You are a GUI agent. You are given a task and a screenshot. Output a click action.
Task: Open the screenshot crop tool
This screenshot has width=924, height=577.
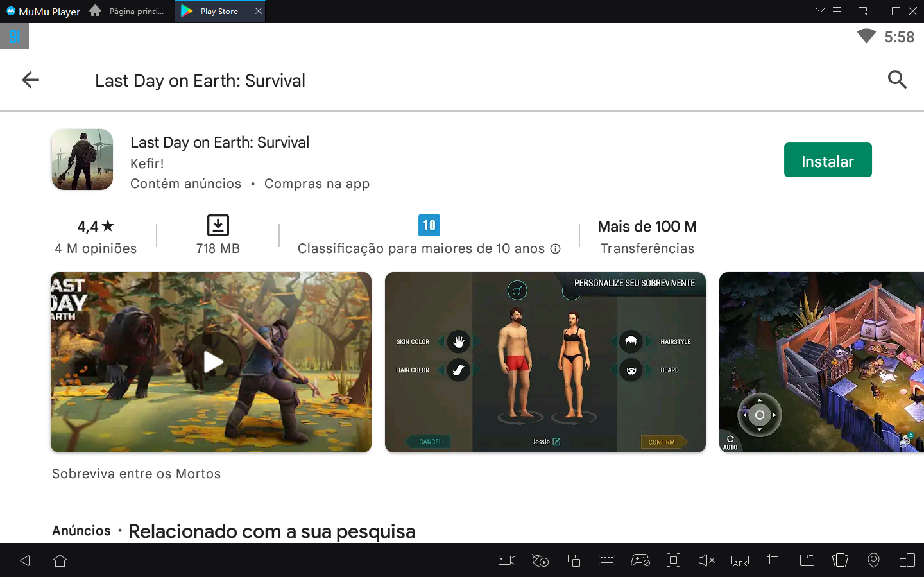point(773,560)
